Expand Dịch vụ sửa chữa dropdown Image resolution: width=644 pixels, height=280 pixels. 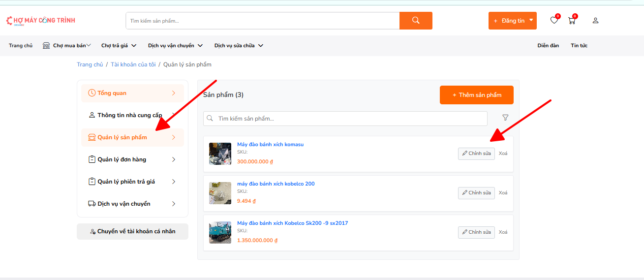coord(239,46)
